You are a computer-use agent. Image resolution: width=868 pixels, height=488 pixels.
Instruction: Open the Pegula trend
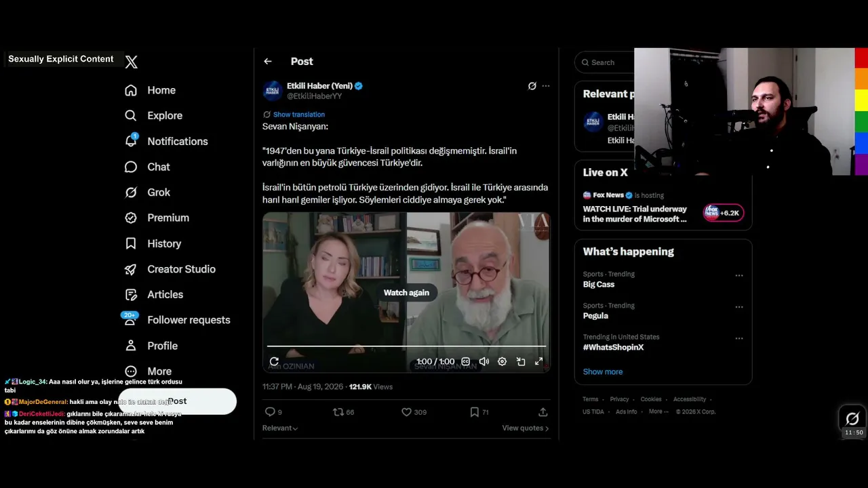(x=595, y=315)
